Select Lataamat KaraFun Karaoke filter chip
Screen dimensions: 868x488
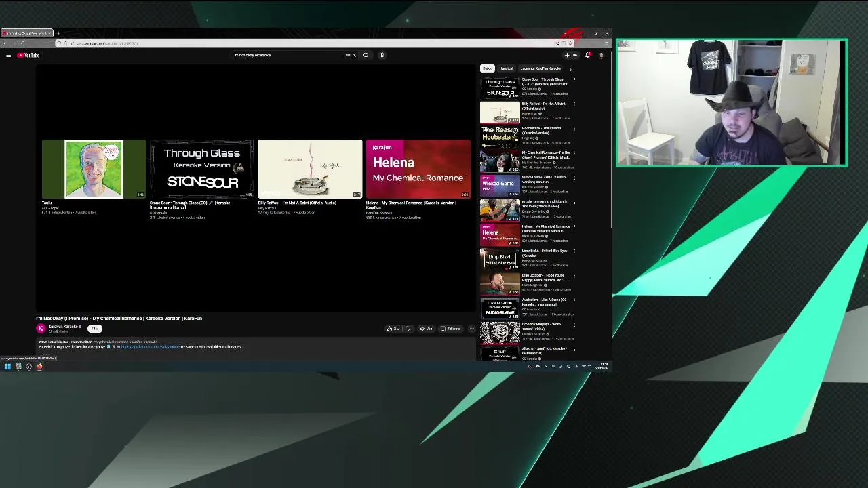(x=540, y=68)
